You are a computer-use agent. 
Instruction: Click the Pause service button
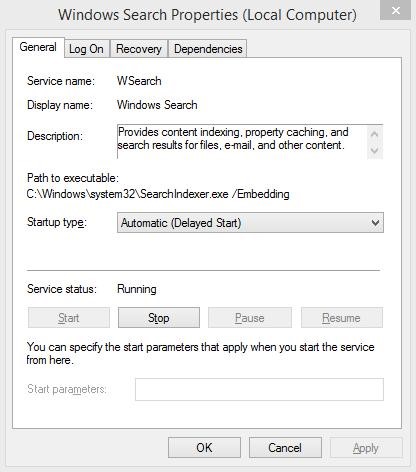pos(250,318)
